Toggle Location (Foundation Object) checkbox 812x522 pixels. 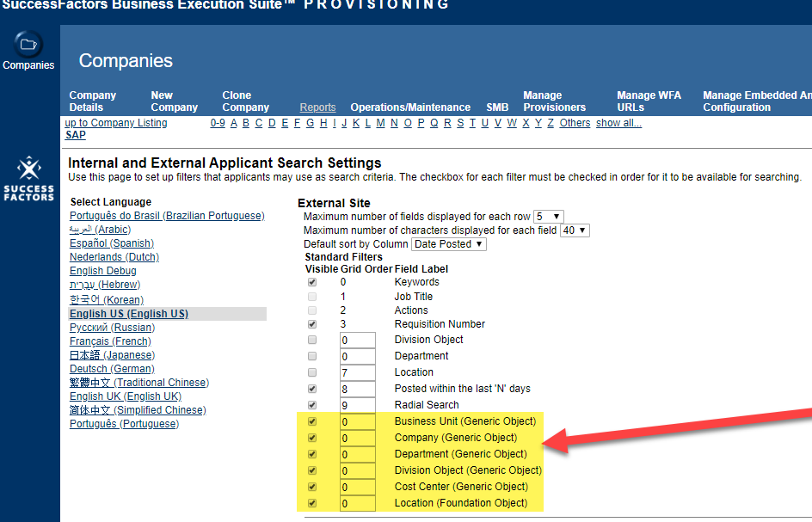coord(312,503)
